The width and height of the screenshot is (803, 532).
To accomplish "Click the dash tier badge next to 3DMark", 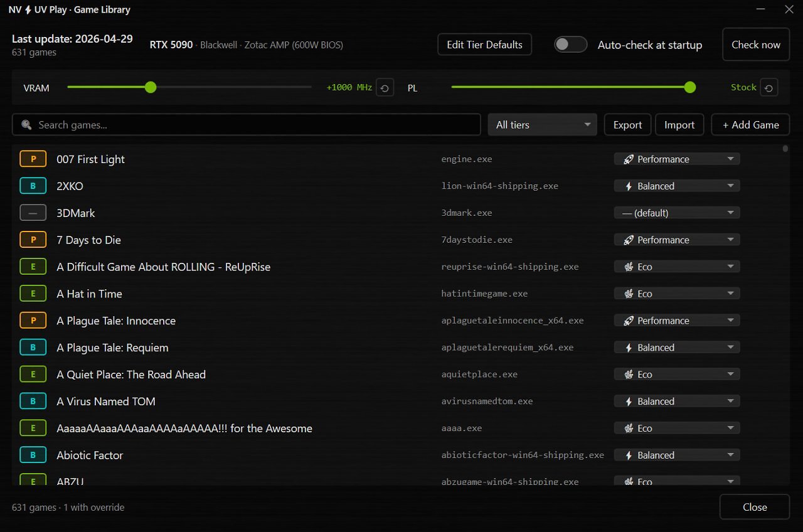I will point(33,213).
